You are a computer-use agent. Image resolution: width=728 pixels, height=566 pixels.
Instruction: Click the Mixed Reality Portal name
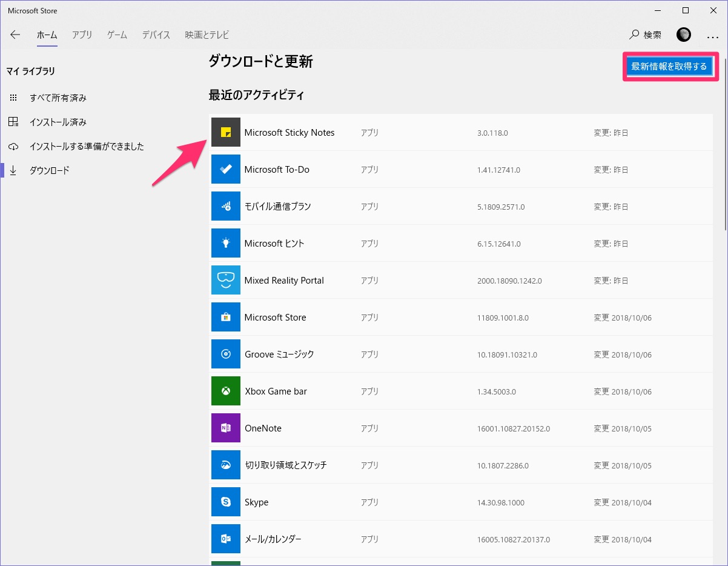[x=284, y=280]
